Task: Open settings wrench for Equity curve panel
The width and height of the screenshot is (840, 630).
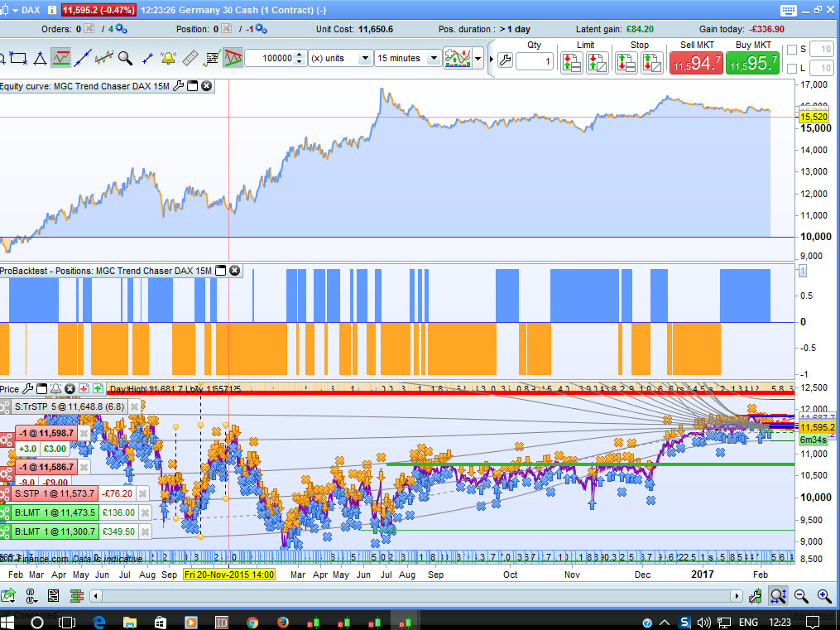Action: (x=178, y=85)
